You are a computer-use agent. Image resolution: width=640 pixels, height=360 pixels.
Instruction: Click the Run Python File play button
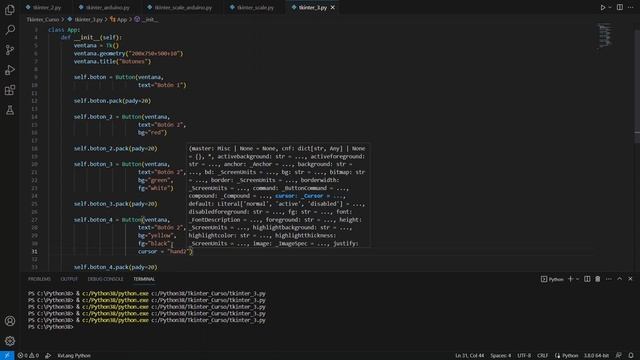pyautogui.click(x=602, y=7)
